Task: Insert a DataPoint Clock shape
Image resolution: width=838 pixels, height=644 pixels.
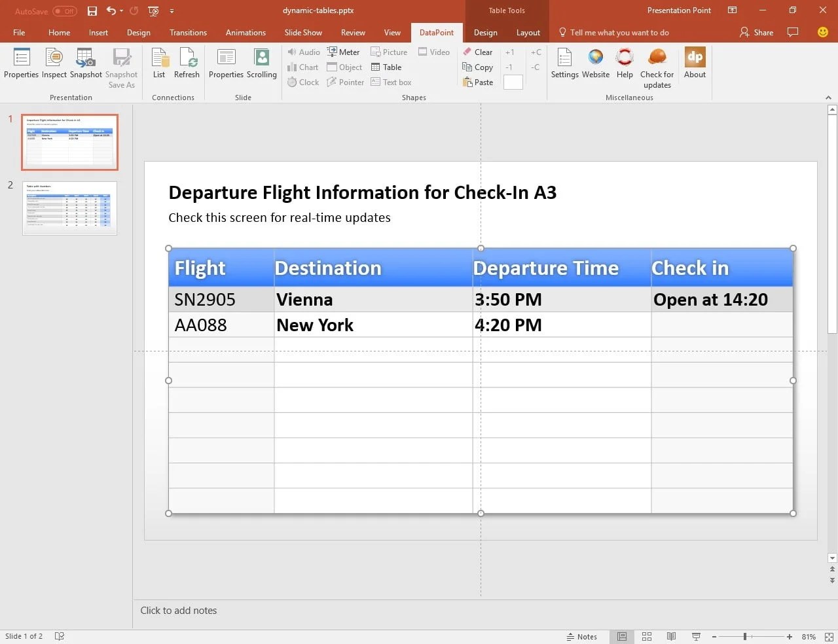Action: click(x=302, y=82)
